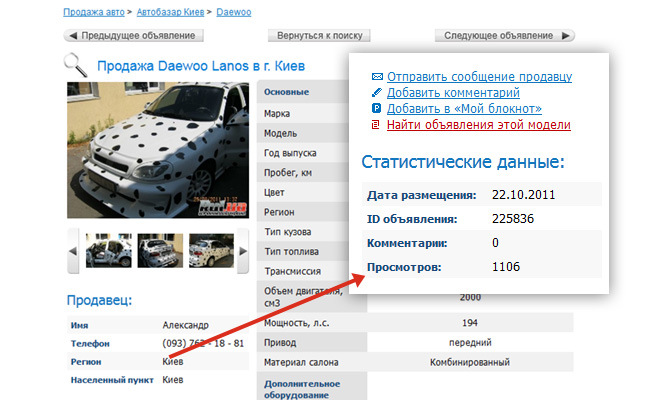
Task: Open Автобазар Киев breadcrumb link
Action: pos(170,12)
